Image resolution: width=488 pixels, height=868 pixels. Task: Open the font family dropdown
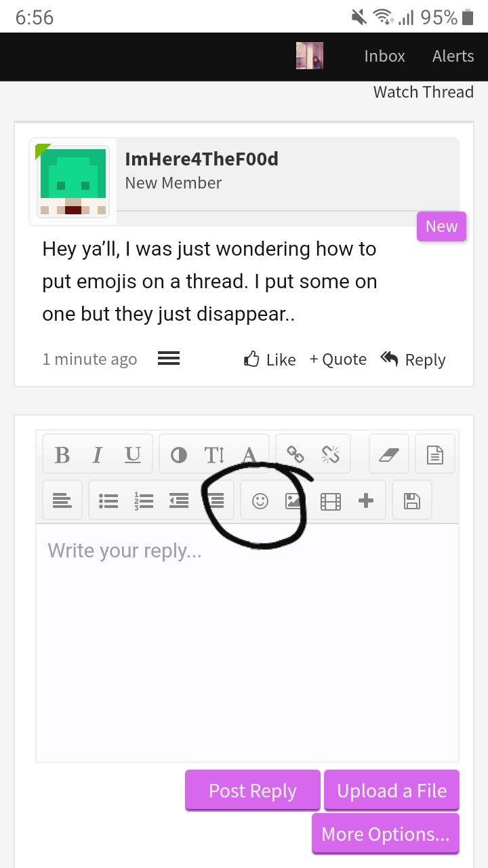click(249, 455)
